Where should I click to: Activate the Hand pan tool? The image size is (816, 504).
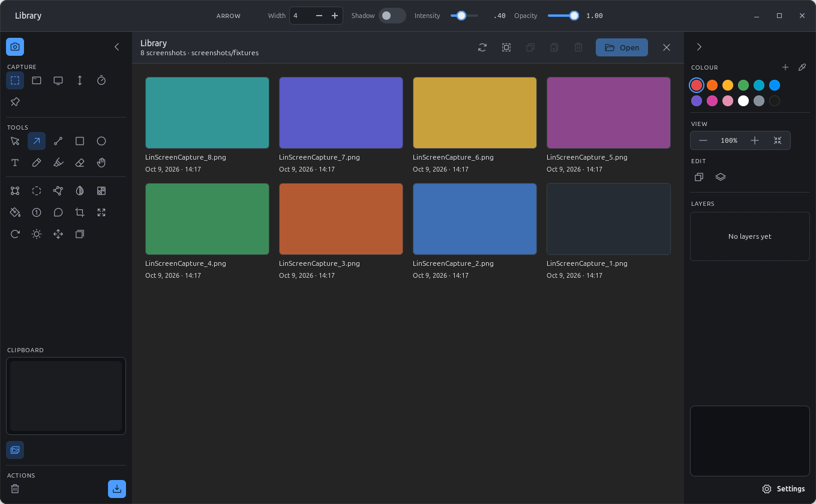tap(101, 163)
